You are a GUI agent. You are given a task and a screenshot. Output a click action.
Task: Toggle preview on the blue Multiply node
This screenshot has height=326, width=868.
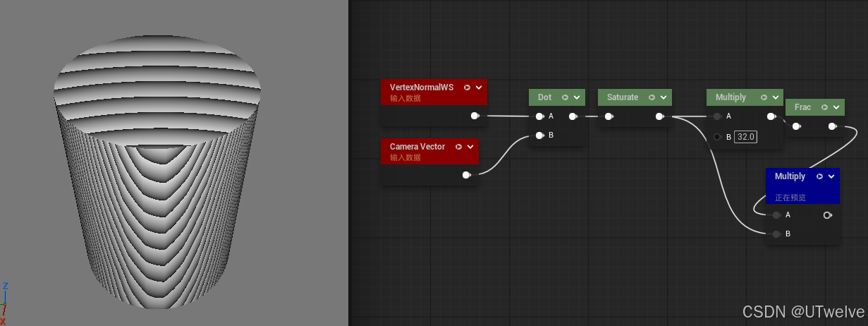[x=820, y=176]
